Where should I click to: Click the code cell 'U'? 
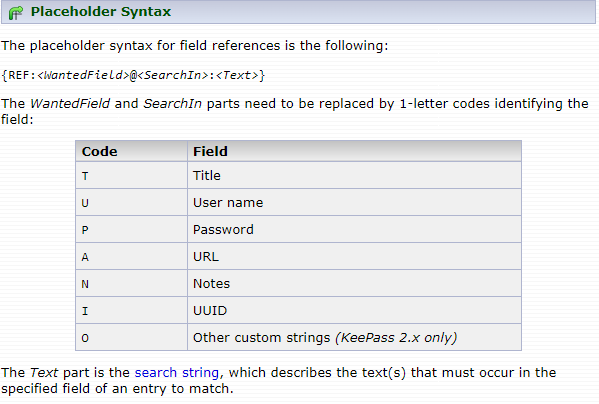pos(131,203)
